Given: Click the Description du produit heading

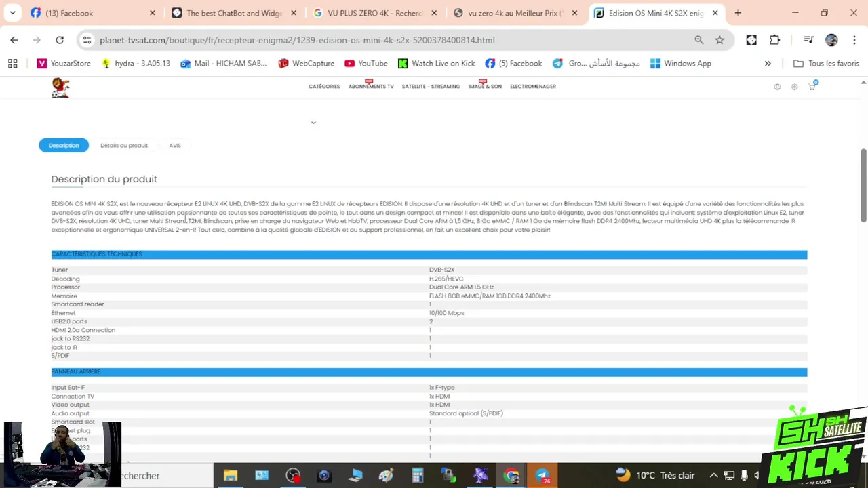Looking at the screenshot, I should pos(104,179).
